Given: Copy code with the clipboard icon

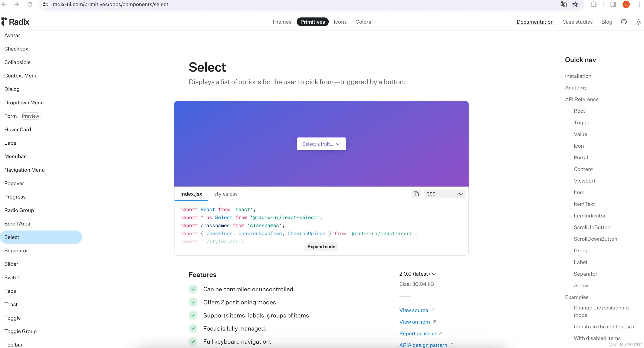Looking at the screenshot, I should click(x=416, y=194).
